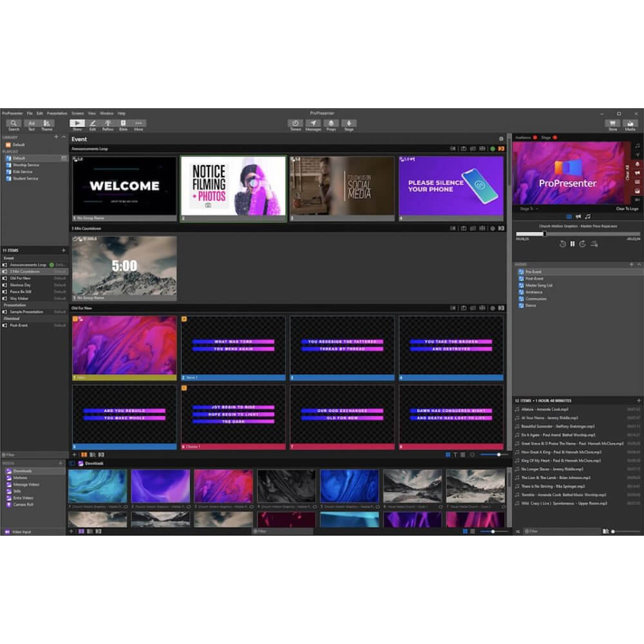Open the Stage To dropdown
This screenshot has width=644, height=644.
[531, 208]
